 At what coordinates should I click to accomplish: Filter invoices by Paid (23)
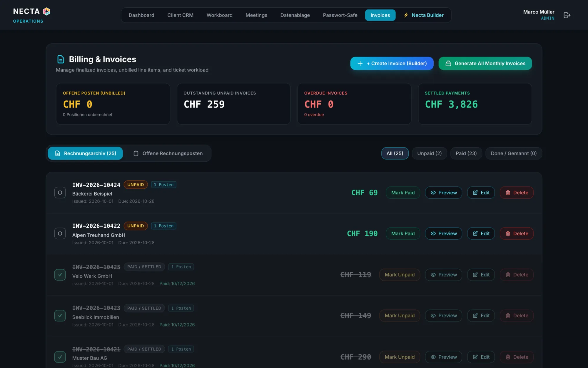(466, 153)
